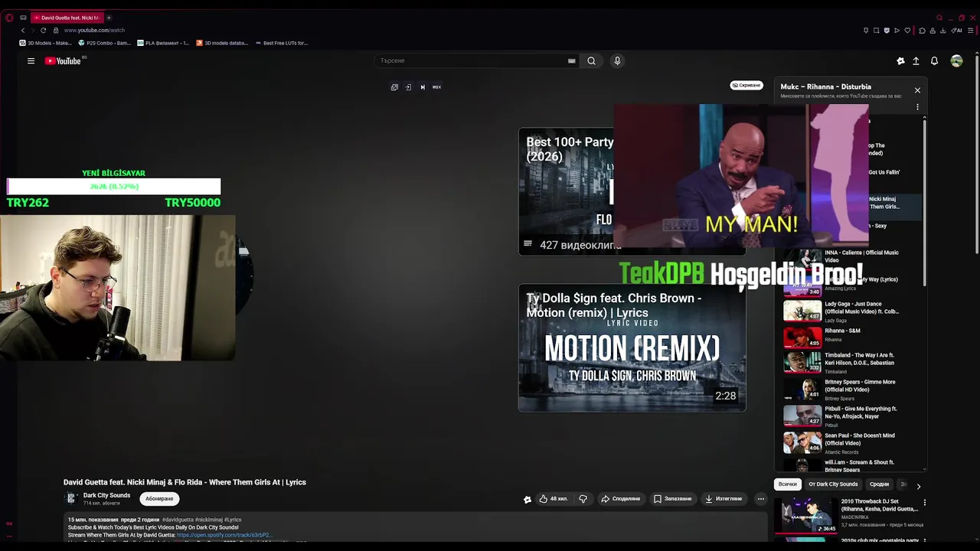The width and height of the screenshot is (980, 551).
Task: Click the RGX player overlay button
Action: 436,87
